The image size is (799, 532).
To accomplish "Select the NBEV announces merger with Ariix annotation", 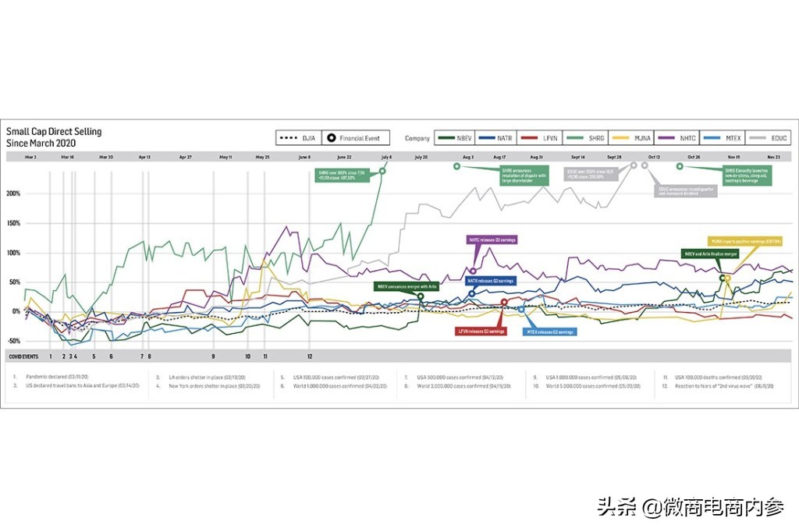I will tap(406, 286).
